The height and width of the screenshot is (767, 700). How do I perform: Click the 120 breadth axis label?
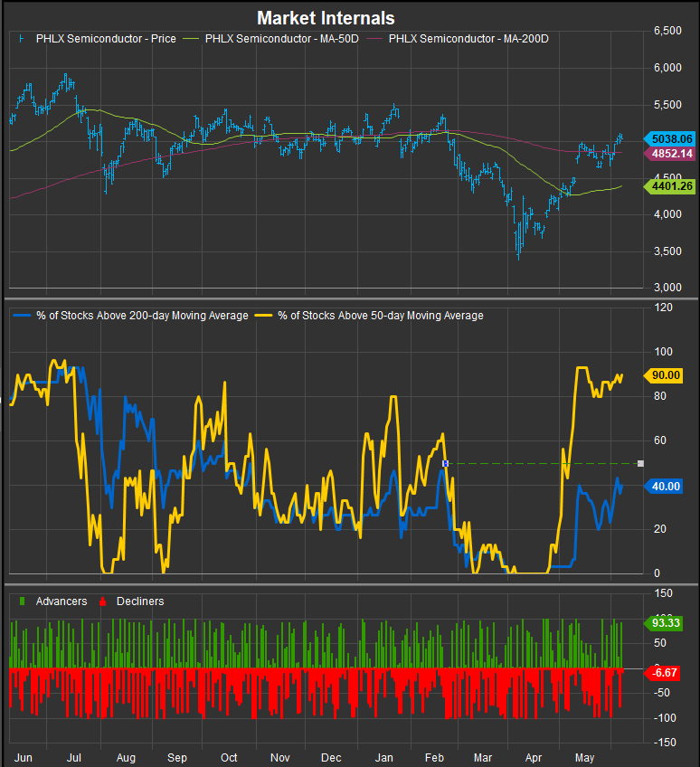[x=663, y=308]
